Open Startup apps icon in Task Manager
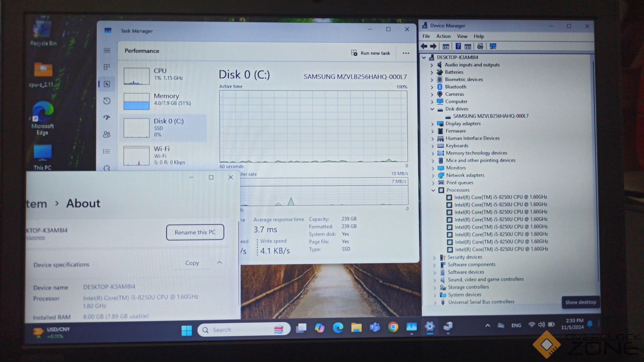644x362 pixels. tap(107, 118)
